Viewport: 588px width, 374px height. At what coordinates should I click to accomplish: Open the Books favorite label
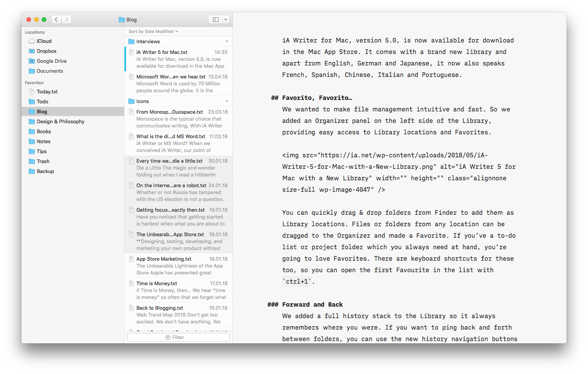click(44, 131)
